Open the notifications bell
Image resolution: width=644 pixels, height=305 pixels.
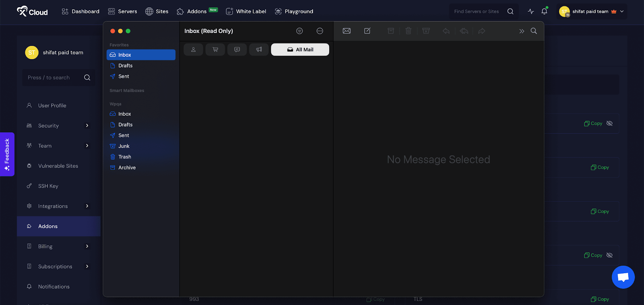pyautogui.click(x=544, y=11)
